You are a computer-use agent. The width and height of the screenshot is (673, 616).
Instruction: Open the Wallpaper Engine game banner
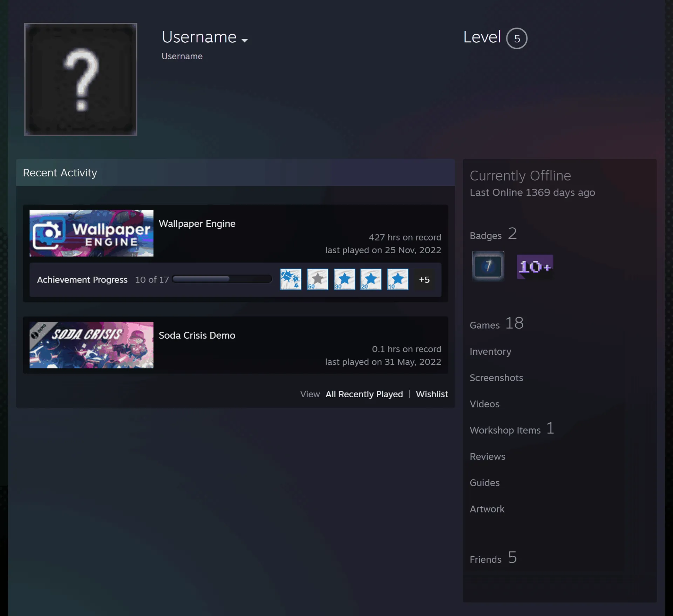[x=91, y=233]
